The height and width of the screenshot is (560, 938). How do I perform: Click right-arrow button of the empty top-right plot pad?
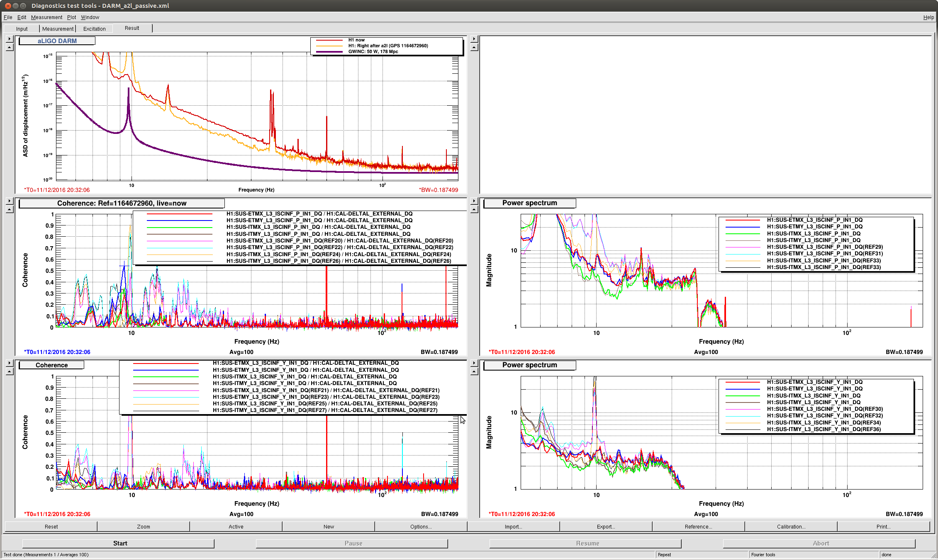click(474, 39)
